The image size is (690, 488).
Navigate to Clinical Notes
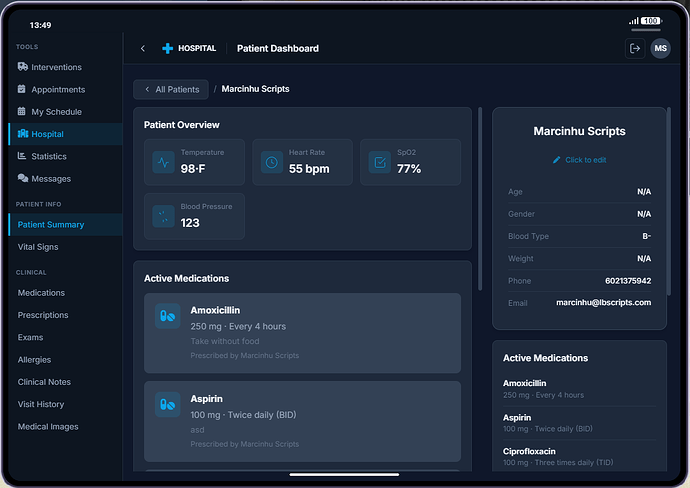coord(44,382)
